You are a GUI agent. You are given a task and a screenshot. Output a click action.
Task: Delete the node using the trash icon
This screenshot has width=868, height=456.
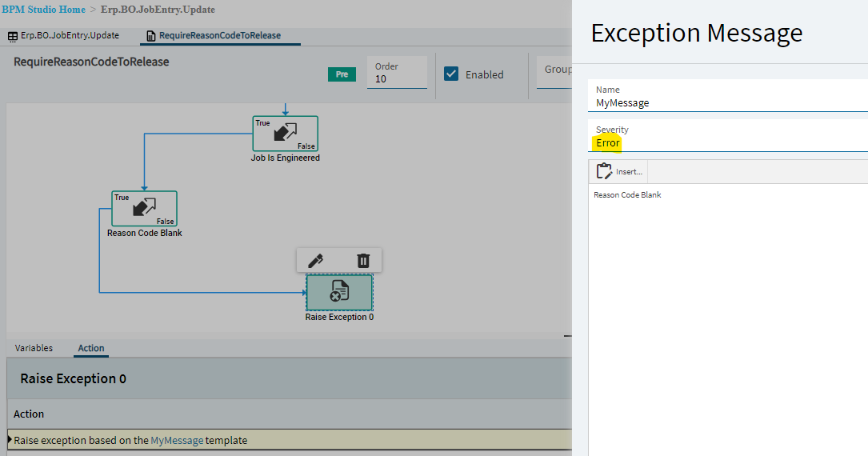pyautogui.click(x=363, y=261)
